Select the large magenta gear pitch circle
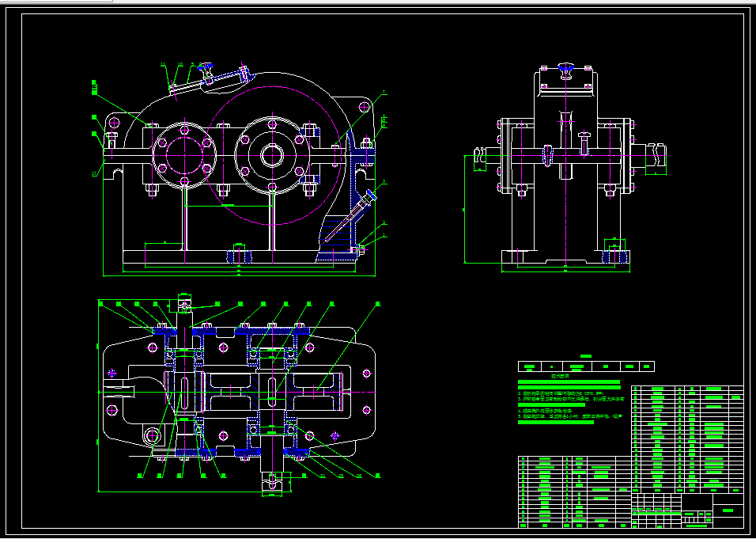The height and width of the screenshot is (539, 756). click(x=272, y=155)
